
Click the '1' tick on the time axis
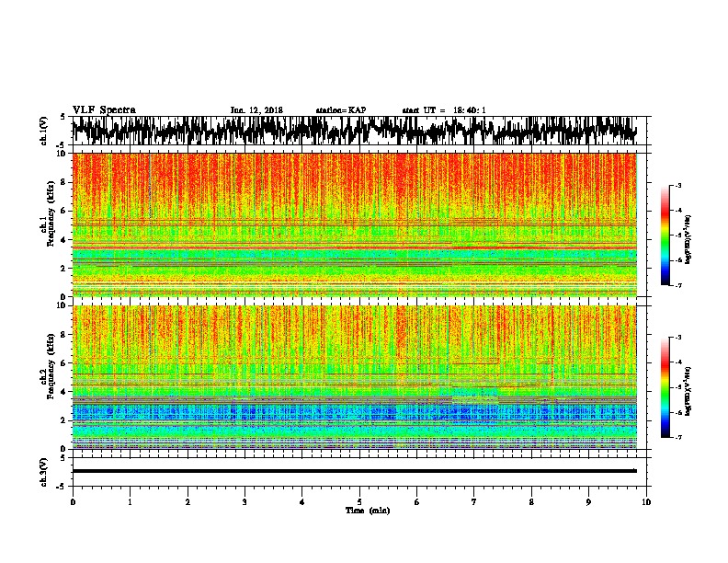pyautogui.click(x=130, y=502)
